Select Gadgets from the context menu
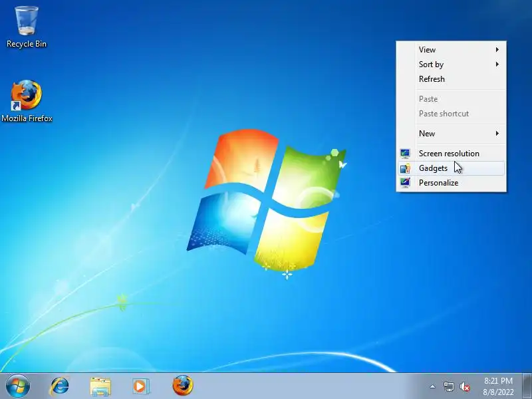Image resolution: width=532 pixels, height=399 pixels. [x=452, y=168]
